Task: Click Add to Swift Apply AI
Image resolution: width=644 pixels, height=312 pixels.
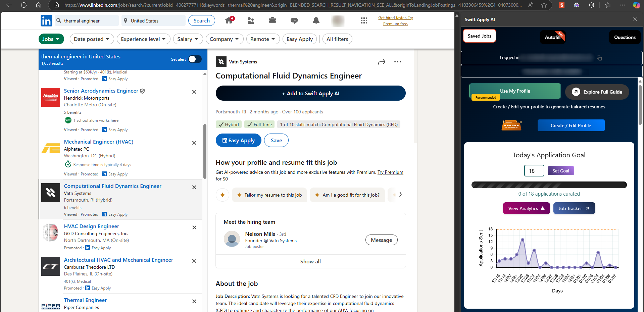Action: 310,93
